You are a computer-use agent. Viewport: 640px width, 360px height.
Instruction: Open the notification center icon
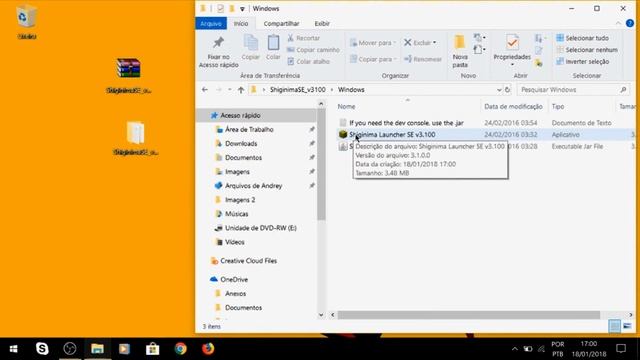621,349
